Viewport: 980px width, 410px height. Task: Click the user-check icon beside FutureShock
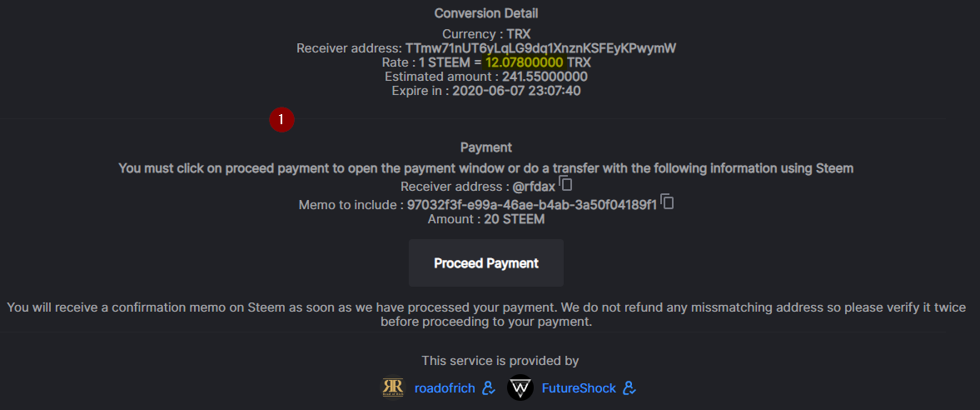pos(630,388)
